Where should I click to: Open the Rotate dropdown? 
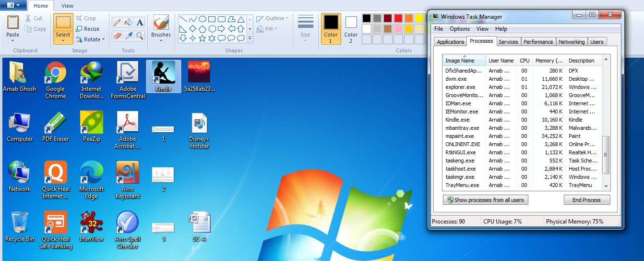[x=91, y=39]
